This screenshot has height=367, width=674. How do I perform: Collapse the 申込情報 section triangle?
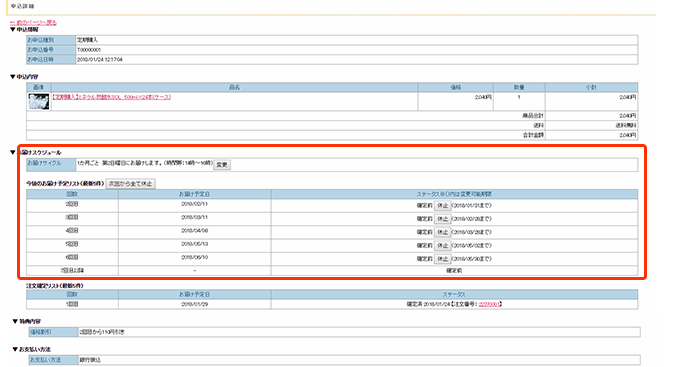coord(12,30)
